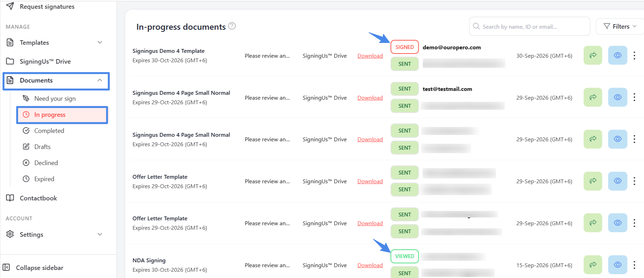
Task: Open more options for NDA Signing
Action: point(634,265)
